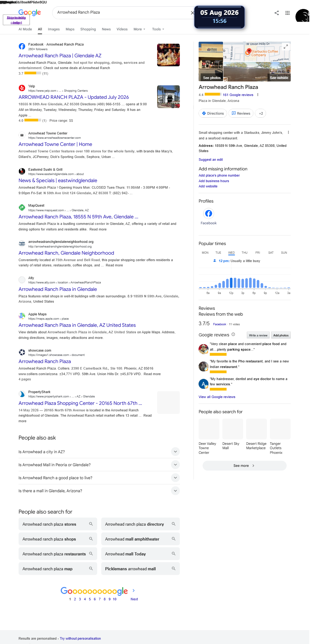Image resolution: width=313 pixels, height=644 pixels.
Task: Click the PropertyShark favicon
Action: point(22,394)
